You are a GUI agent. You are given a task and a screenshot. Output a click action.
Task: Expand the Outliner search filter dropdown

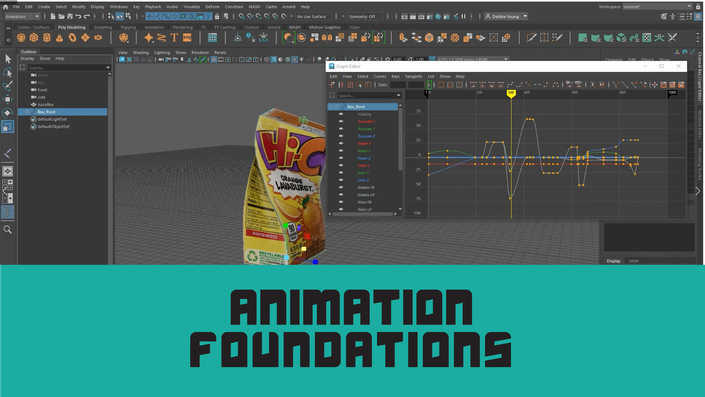108,67
